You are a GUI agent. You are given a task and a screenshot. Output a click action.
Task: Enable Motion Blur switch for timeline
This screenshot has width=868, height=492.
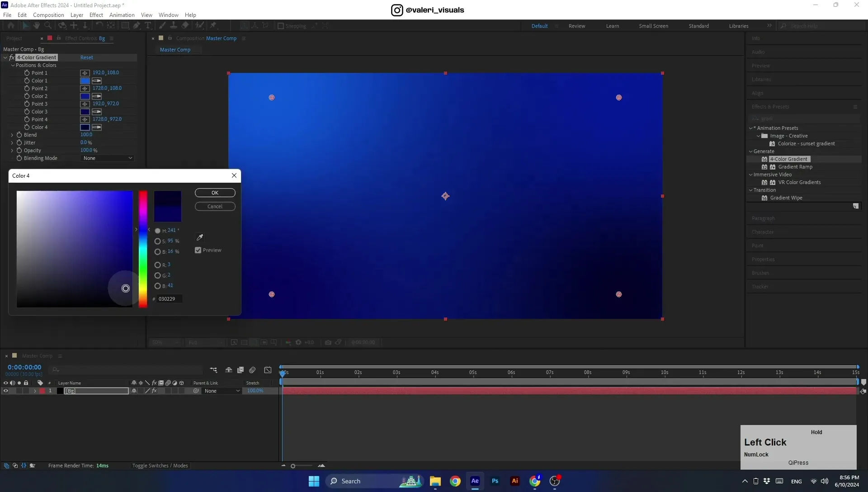click(252, 370)
